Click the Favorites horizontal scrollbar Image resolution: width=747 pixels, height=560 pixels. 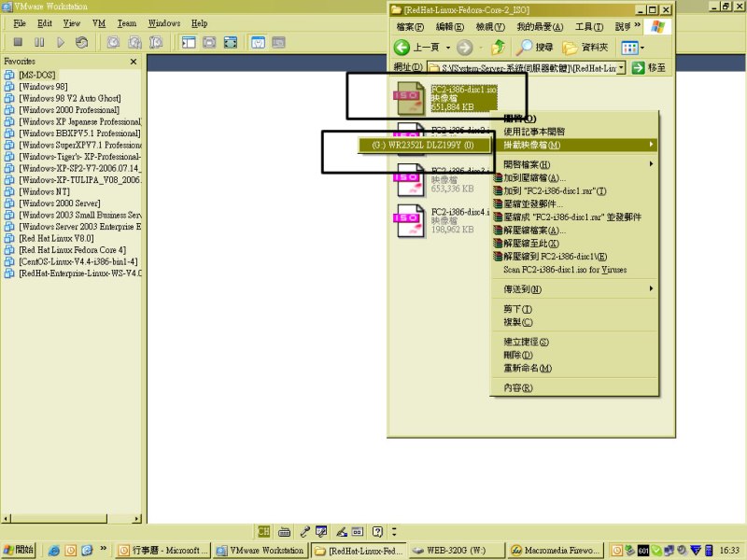pos(72,518)
